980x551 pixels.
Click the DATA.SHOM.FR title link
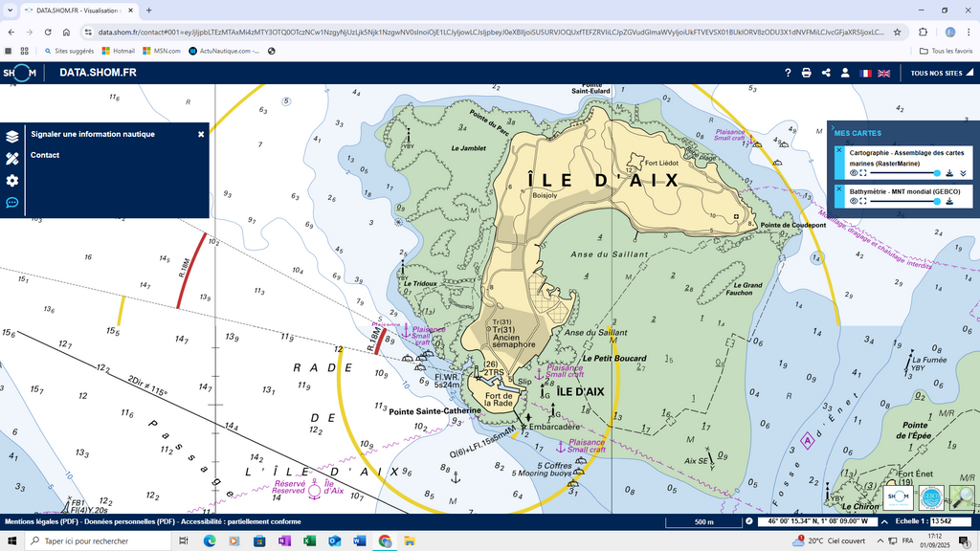[x=99, y=73]
